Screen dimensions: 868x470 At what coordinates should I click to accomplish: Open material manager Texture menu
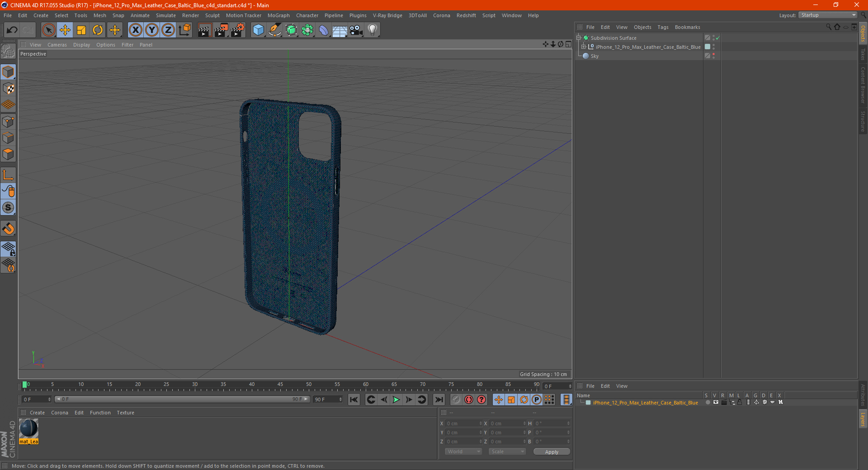pos(125,413)
